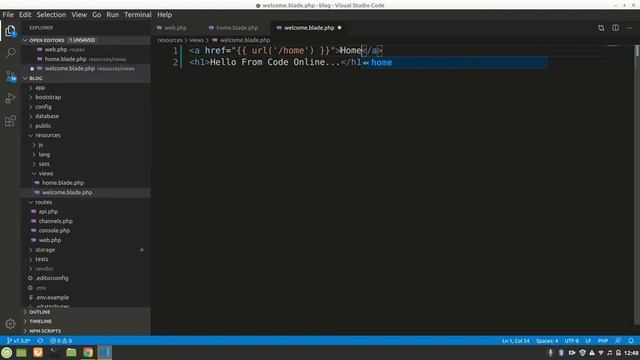Image resolution: width=640 pixels, height=360 pixels.
Task: Open the Manage gear menu
Action: point(10,324)
